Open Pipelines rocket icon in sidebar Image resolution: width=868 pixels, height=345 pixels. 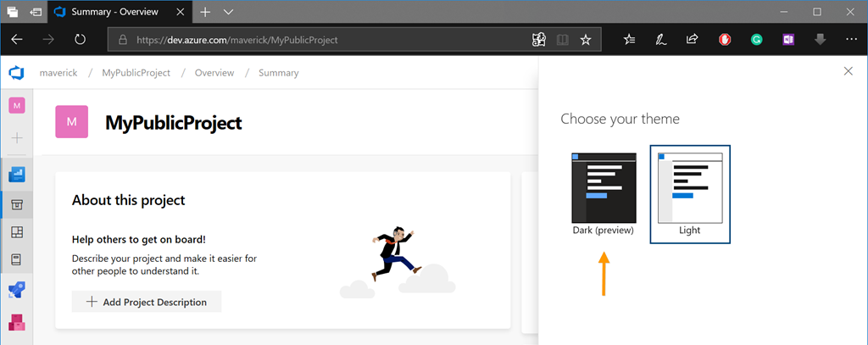(x=17, y=291)
